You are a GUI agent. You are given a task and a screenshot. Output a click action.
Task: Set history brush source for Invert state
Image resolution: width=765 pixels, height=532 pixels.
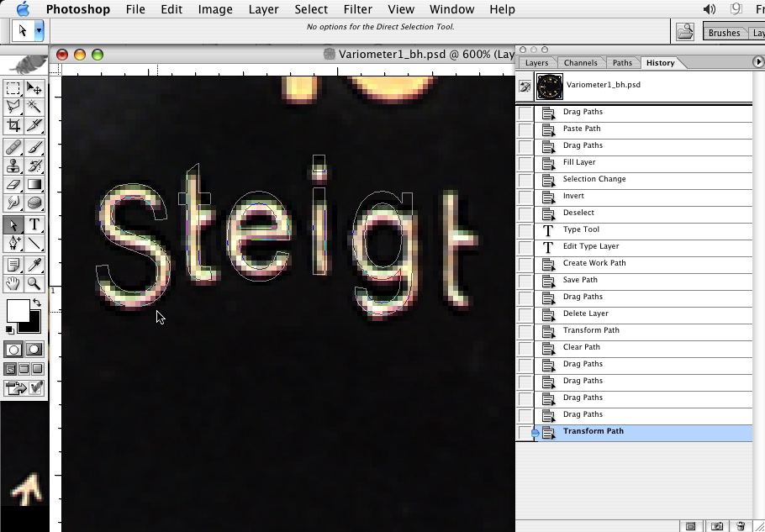(525, 197)
